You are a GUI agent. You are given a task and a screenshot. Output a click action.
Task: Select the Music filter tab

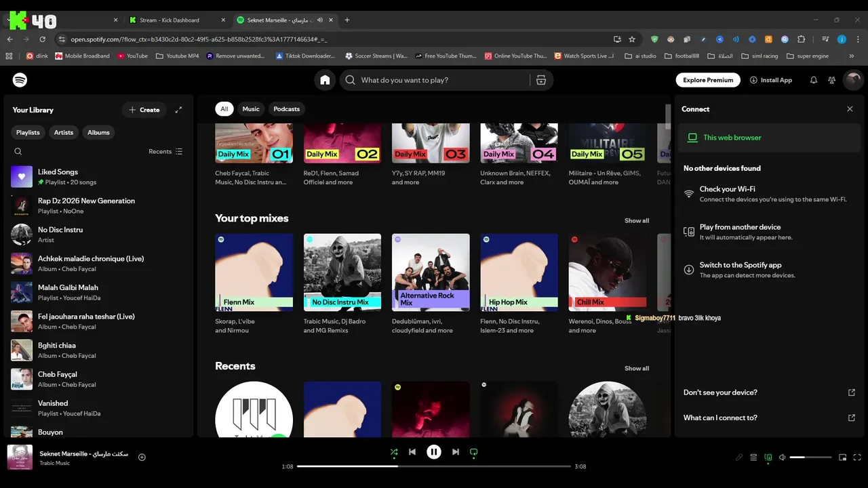pyautogui.click(x=251, y=109)
